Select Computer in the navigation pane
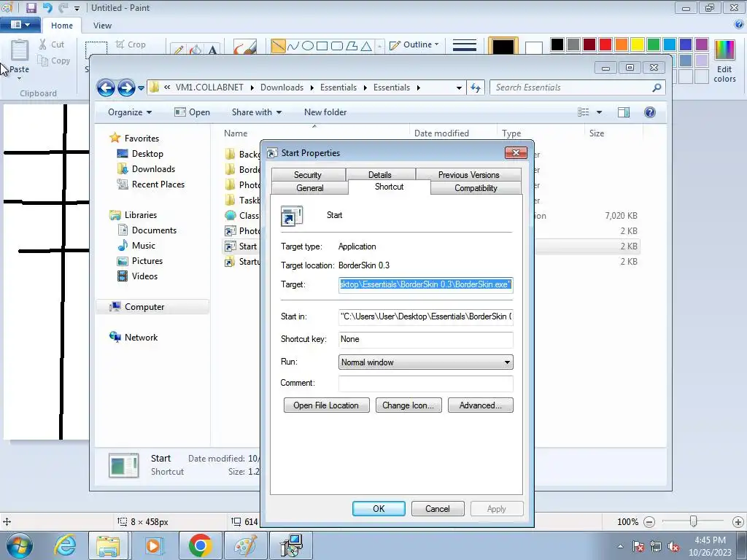The width and height of the screenshot is (747, 560). point(152,307)
